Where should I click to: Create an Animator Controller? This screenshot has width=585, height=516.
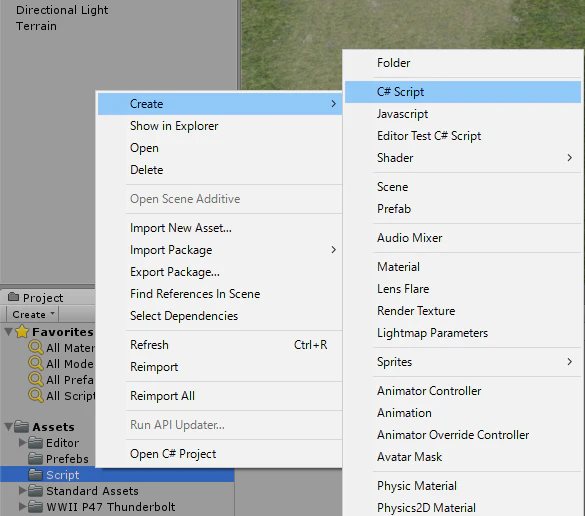tap(463, 391)
